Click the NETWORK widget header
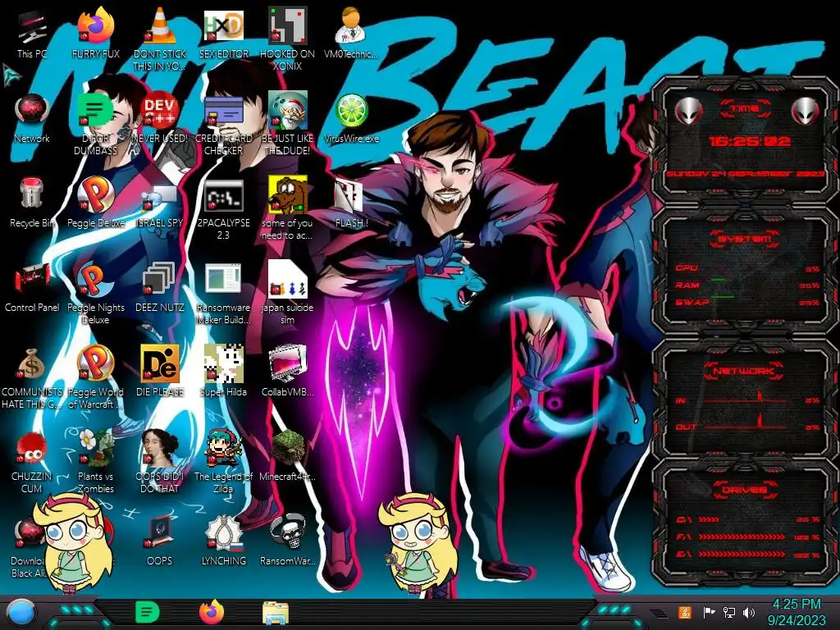The width and height of the screenshot is (840, 630). [x=744, y=371]
